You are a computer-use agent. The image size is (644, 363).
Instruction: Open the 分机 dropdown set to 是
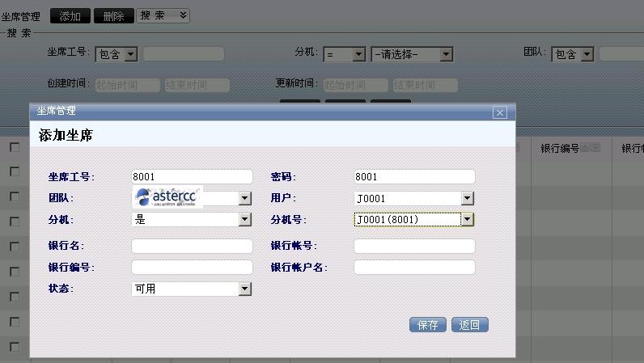244,219
